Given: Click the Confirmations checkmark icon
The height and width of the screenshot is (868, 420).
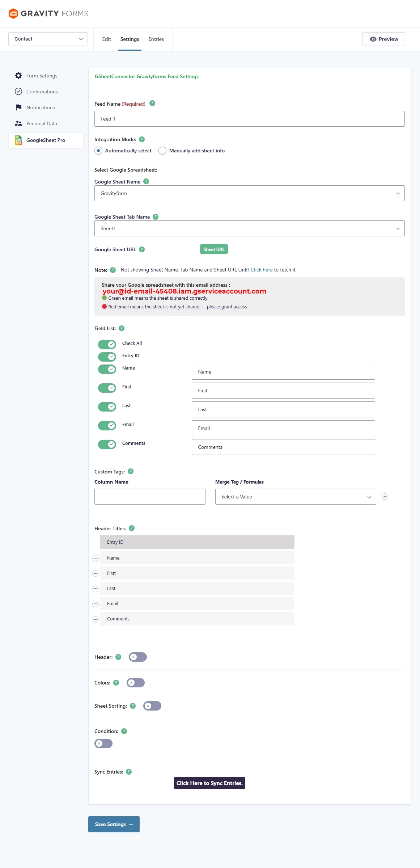Looking at the screenshot, I should (x=18, y=92).
